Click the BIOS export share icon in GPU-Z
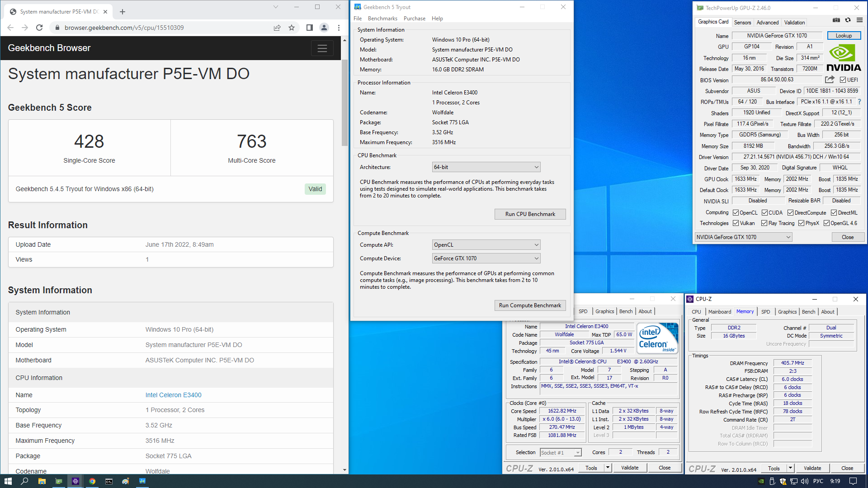 [830, 80]
